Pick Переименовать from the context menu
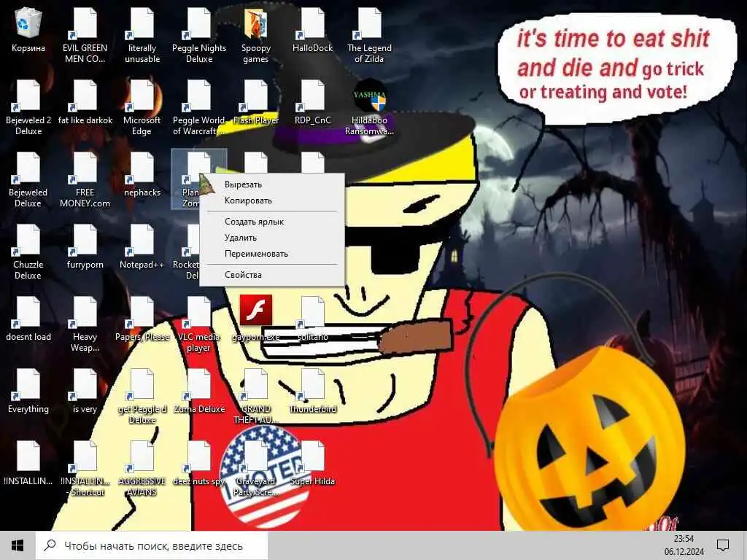747x560 pixels. click(272, 254)
